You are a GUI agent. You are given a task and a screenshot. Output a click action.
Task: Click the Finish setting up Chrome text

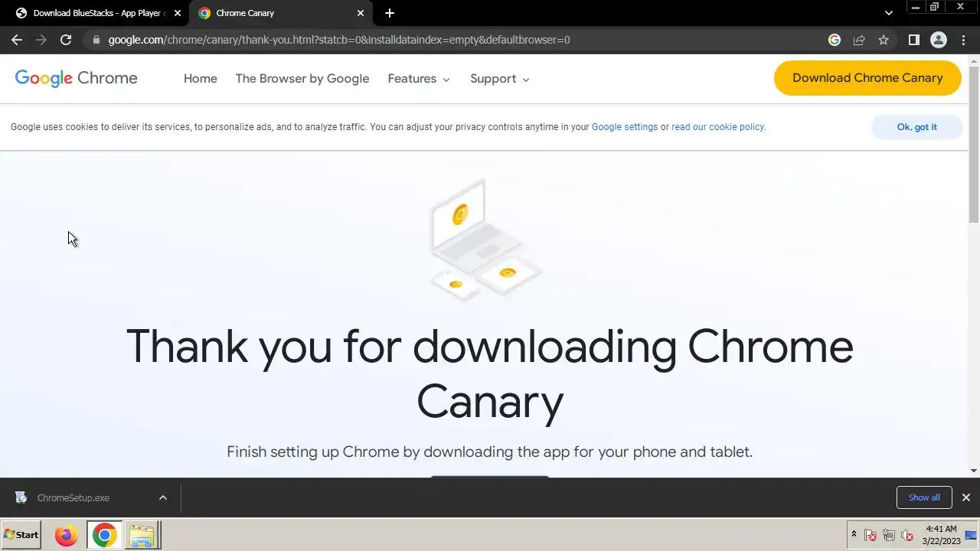(x=490, y=452)
